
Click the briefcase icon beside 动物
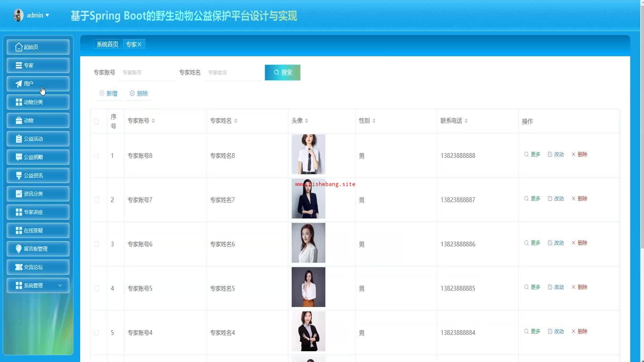[19, 121]
